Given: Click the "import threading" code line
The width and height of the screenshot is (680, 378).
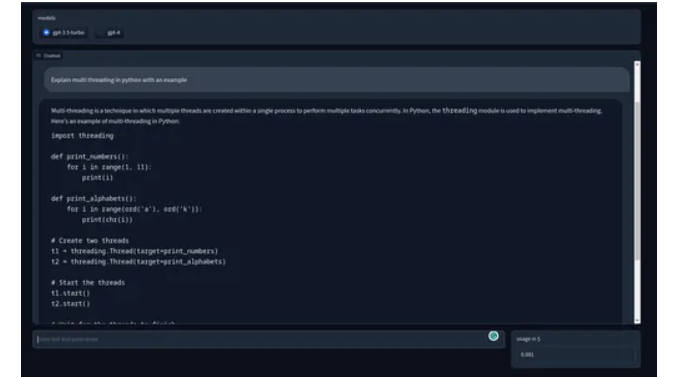Looking at the screenshot, I should click(82, 136).
